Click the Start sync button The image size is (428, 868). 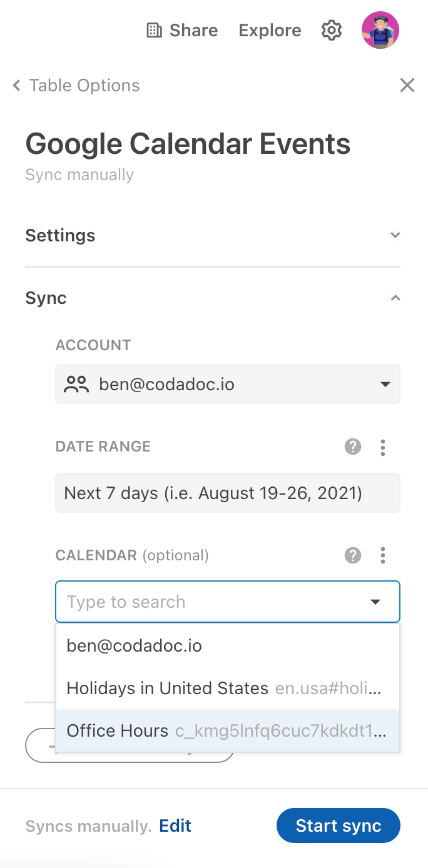tap(338, 825)
